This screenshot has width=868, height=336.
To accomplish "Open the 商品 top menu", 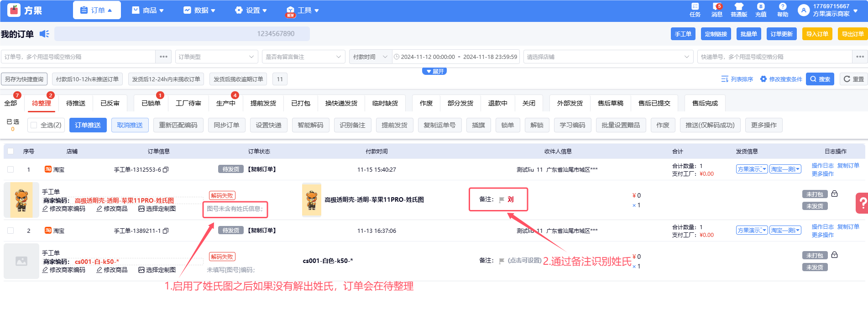I will tap(148, 10).
